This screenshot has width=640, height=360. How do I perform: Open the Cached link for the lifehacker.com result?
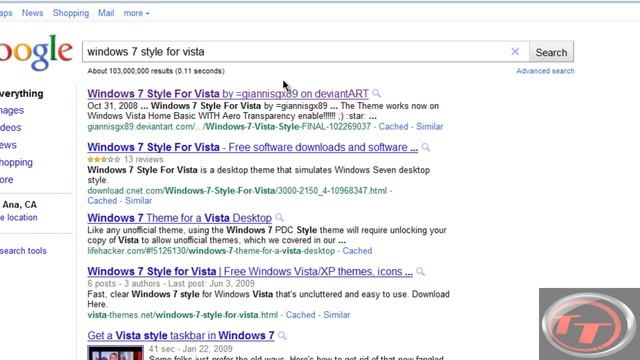[357, 251]
